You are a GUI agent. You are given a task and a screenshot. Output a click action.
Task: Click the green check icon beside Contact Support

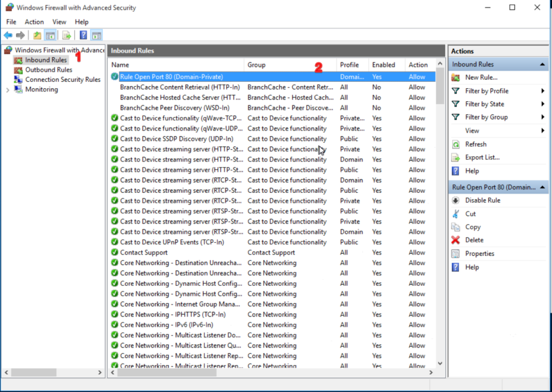click(x=114, y=253)
